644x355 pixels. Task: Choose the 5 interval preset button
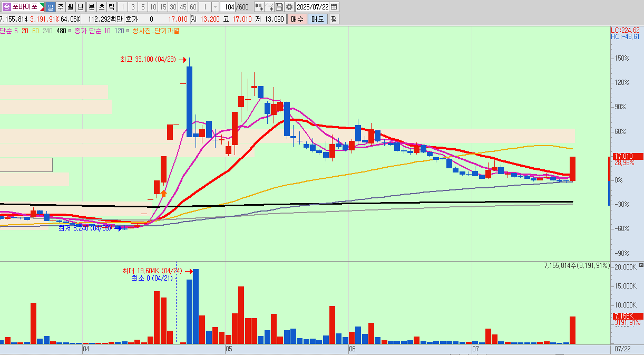pyautogui.click(x=142, y=7)
